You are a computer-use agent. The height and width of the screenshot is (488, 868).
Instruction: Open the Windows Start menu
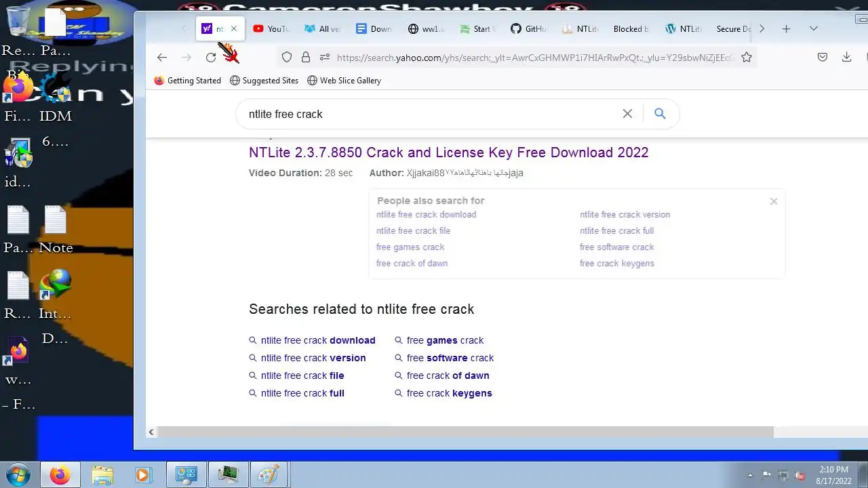pyautogui.click(x=18, y=474)
